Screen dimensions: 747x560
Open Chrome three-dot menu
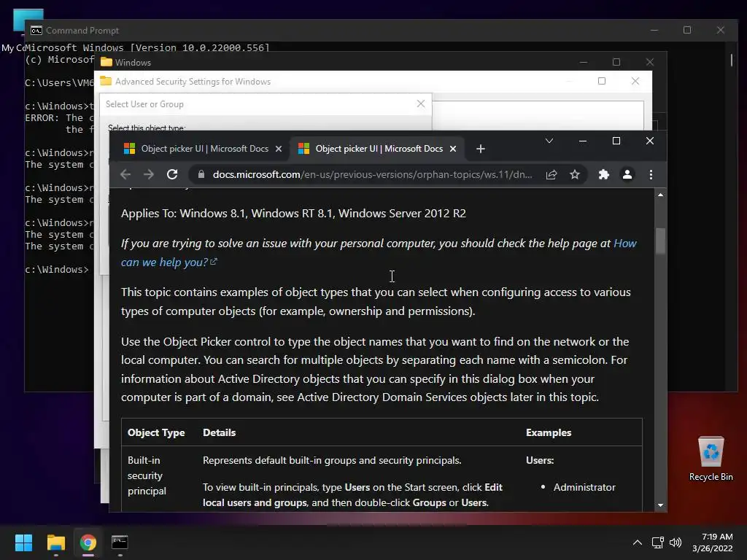click(651, 175)
